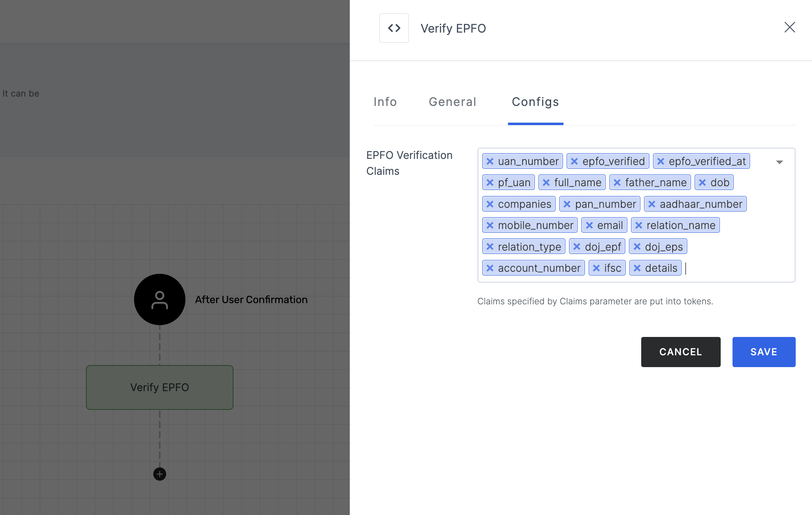
Task: Switch to the General tab
Action: 452,102
